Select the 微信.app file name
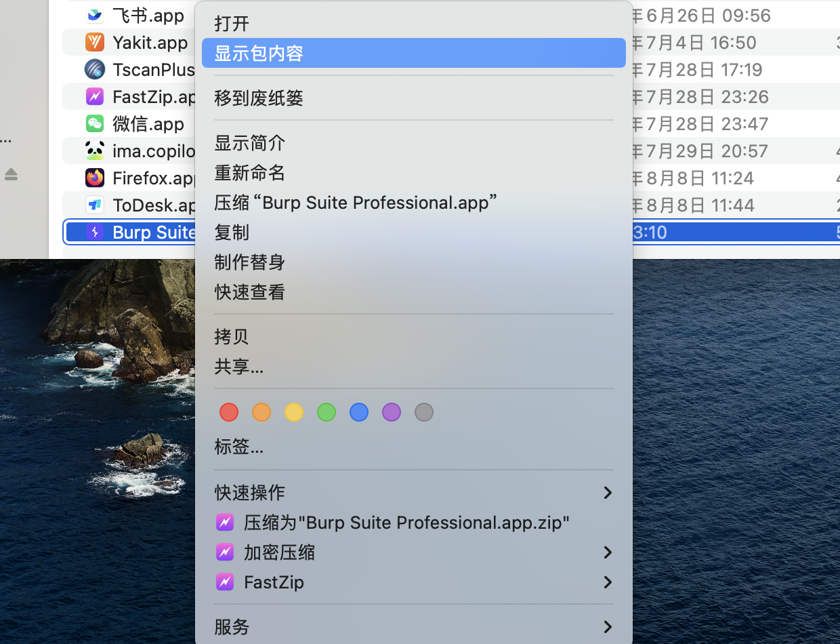The width and height of the screenshot is (840, 644). point(148,124)
